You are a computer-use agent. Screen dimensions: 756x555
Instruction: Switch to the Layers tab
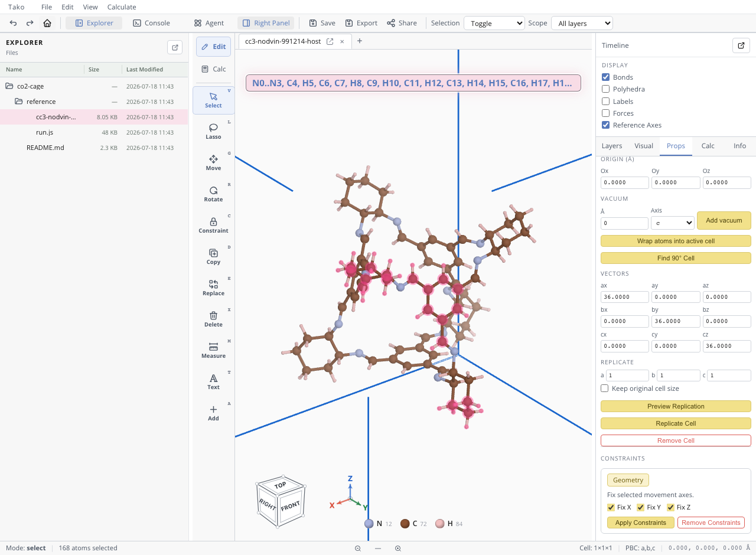612,146
